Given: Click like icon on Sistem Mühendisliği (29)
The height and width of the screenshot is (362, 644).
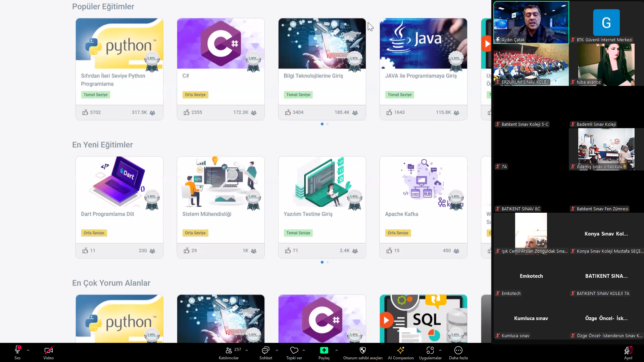Looking at the screenshot, I should coord(187,251).
